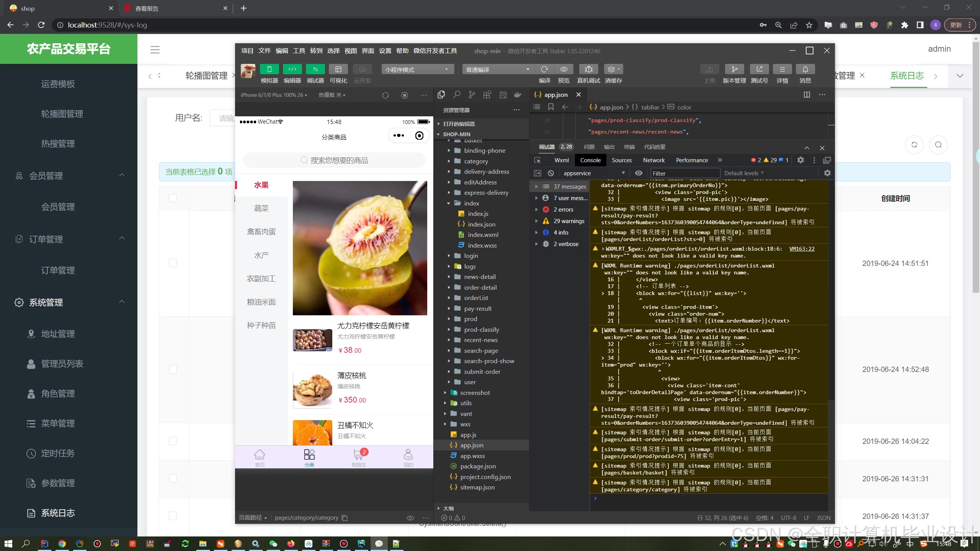This screenshot has width=980, height=551.
Task: Click the clear console icon
Action: pyautogui.click(x=551, y=173)
